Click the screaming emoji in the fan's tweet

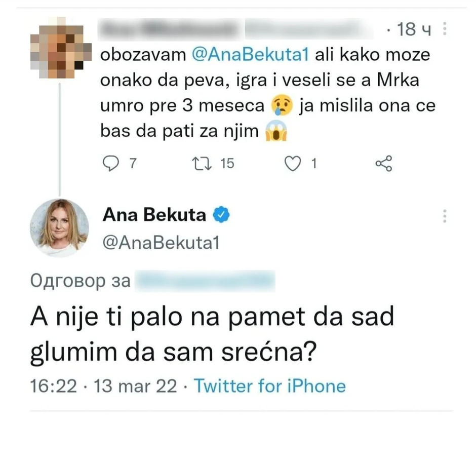point(276,131)
